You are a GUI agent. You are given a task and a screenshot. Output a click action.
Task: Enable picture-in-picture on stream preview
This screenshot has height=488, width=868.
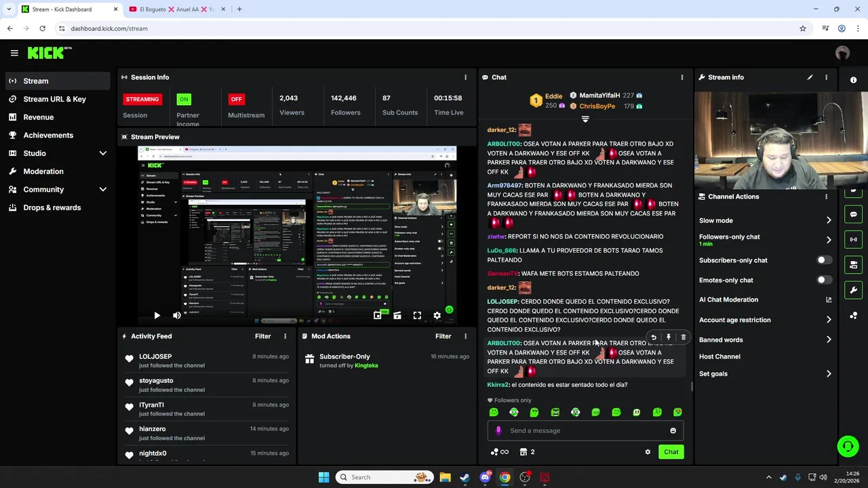coord(378,315)
